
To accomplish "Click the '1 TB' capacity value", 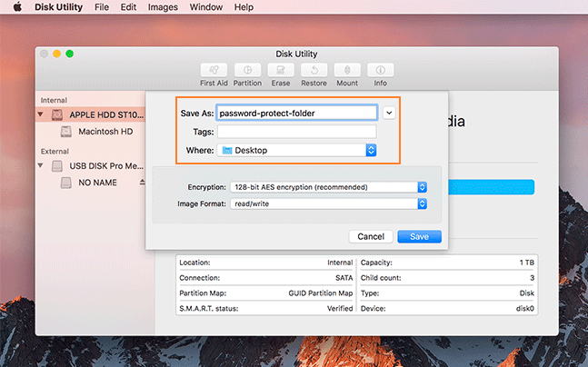I will (x=526, y=263).
